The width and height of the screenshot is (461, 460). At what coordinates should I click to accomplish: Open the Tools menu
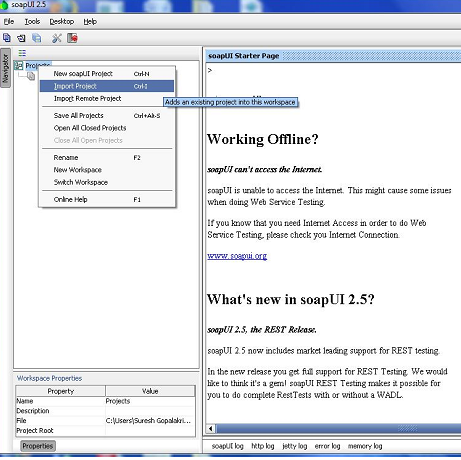click(32, 22)
